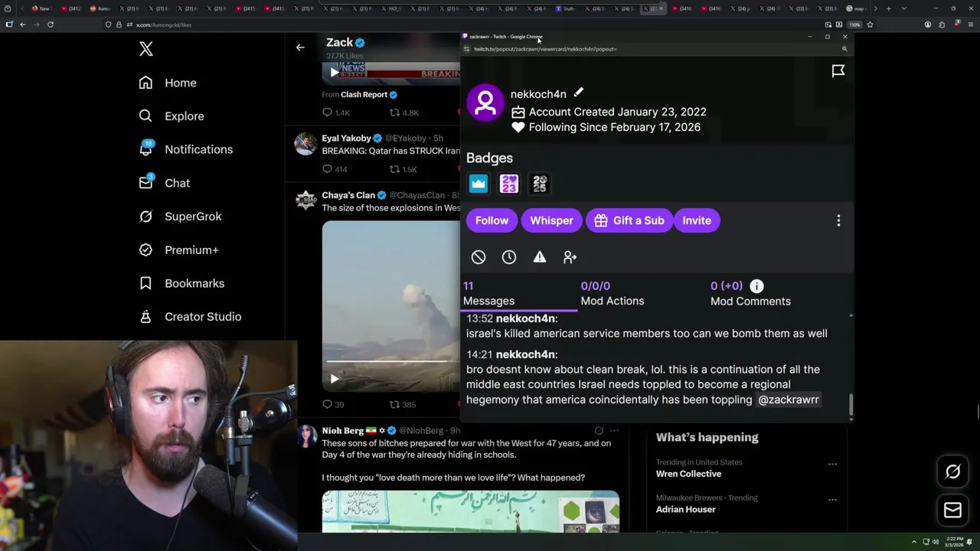Click the Twitch popout messages scrollbar
Image resolution: width=980 pixels, height=551 pixels.
[x=851, y=406]
